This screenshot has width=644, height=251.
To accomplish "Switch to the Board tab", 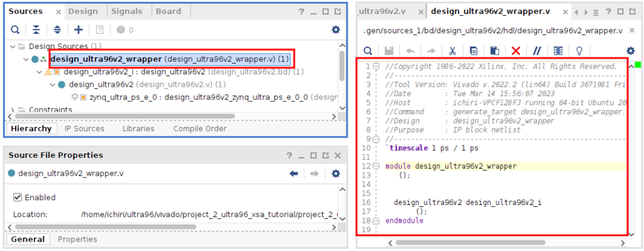I will (169, 11).
